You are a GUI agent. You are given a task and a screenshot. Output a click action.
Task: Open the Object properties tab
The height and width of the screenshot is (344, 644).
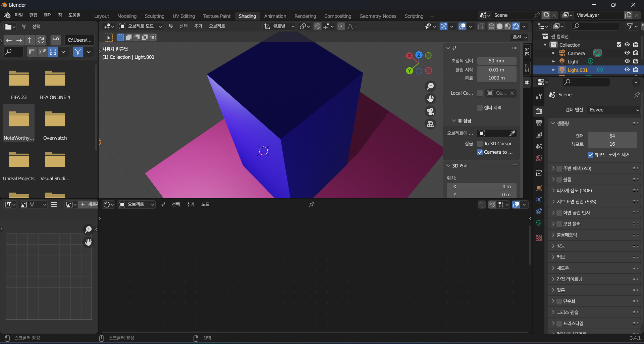[x=539, y=188]
